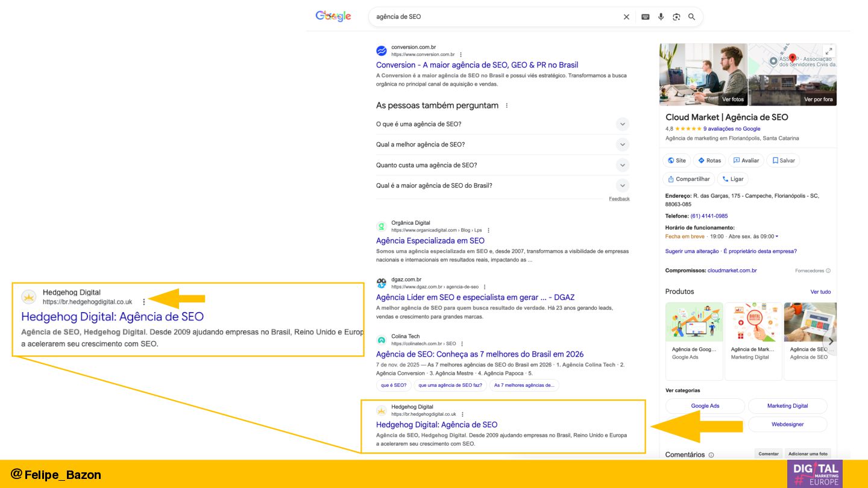This screenshot has height=488, width=868.
Task: Open Ver fotos business photo thumbnail
Action: coord(703,75)
